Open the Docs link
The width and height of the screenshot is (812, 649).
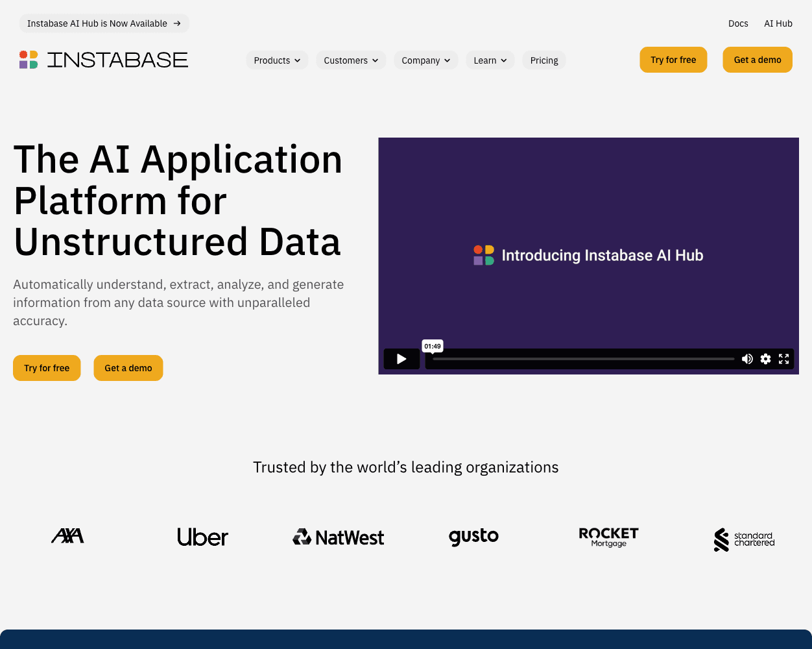[738, 23]
